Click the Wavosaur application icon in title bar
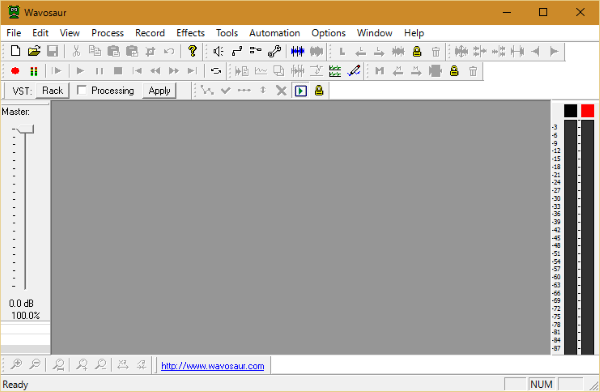 click(x=14, y=12)
